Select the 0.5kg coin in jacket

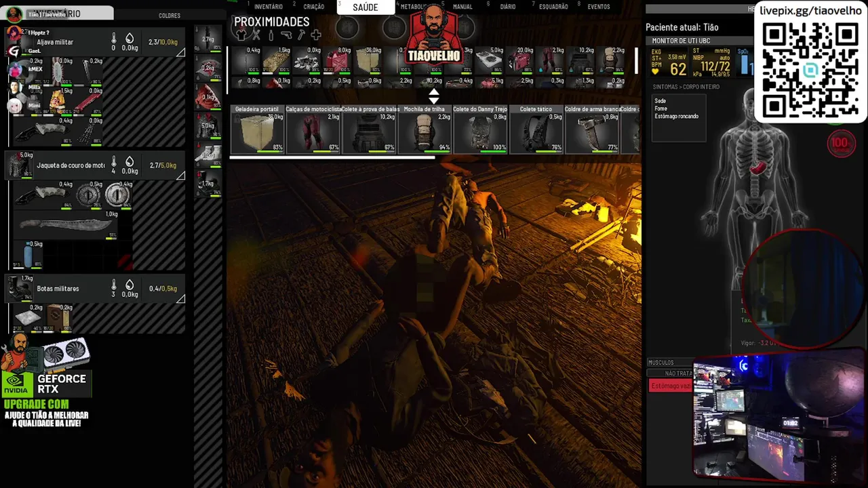coord(88,195)
